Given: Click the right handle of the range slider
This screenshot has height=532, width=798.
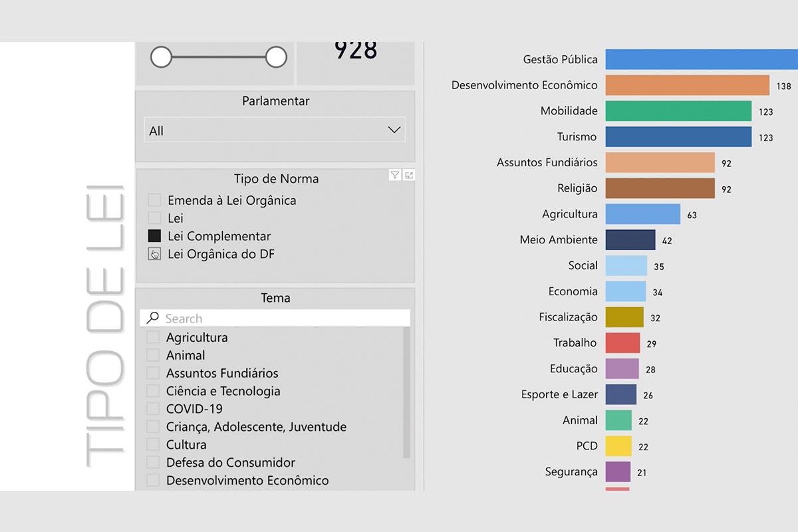Looking at the screenshot, I should click(x=276, y=57).
